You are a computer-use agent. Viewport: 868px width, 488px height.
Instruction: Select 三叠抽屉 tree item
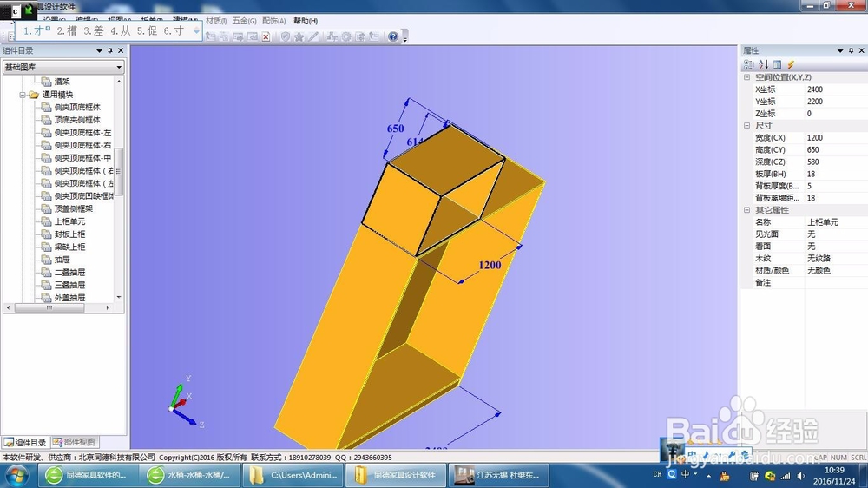click(69, 286)
